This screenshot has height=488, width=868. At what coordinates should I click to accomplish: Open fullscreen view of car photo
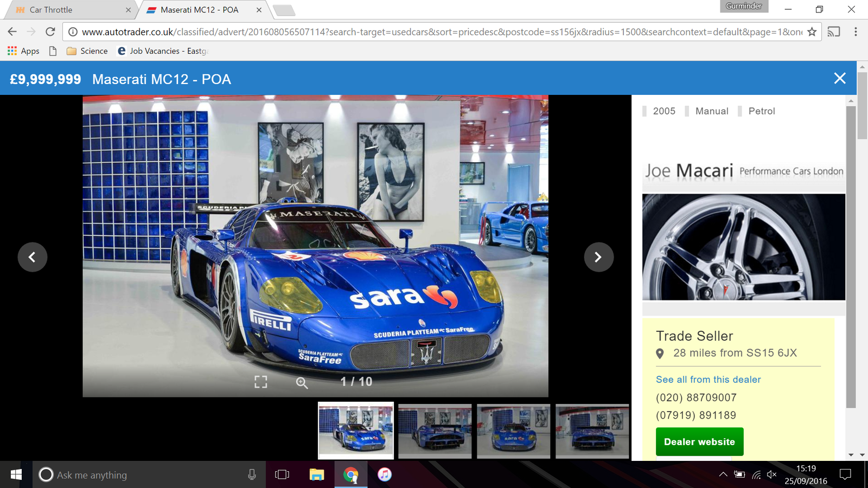[261, 382]
